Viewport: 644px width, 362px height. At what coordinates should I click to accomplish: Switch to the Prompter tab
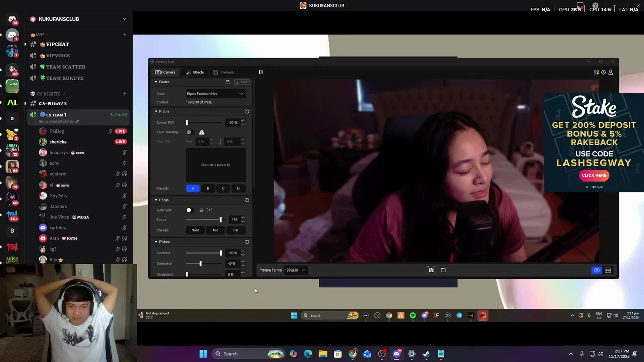click(x=224, y=72)
